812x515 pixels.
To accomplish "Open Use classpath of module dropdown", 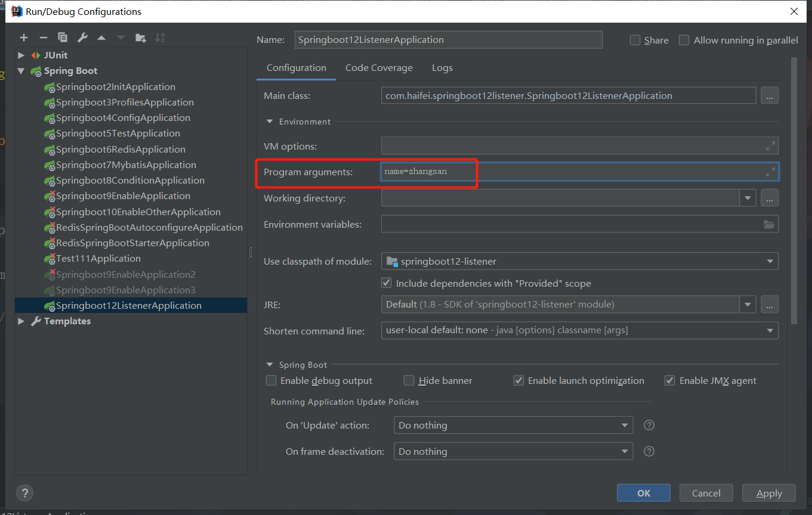I will pos(770,261).
